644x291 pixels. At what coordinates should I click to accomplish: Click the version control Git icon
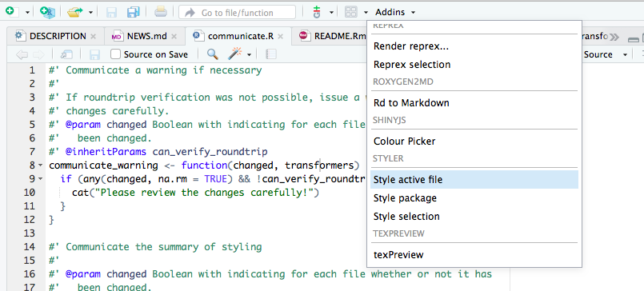point(316,12)
